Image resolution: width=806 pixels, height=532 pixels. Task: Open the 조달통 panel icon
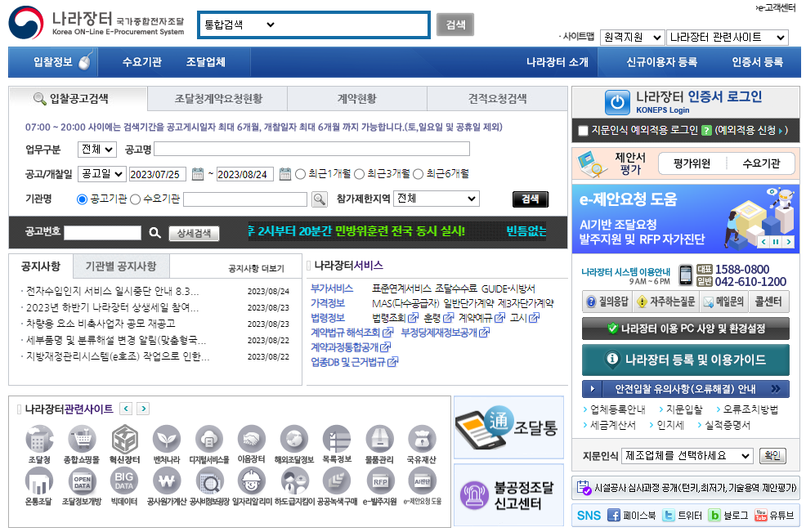point(508,428)
